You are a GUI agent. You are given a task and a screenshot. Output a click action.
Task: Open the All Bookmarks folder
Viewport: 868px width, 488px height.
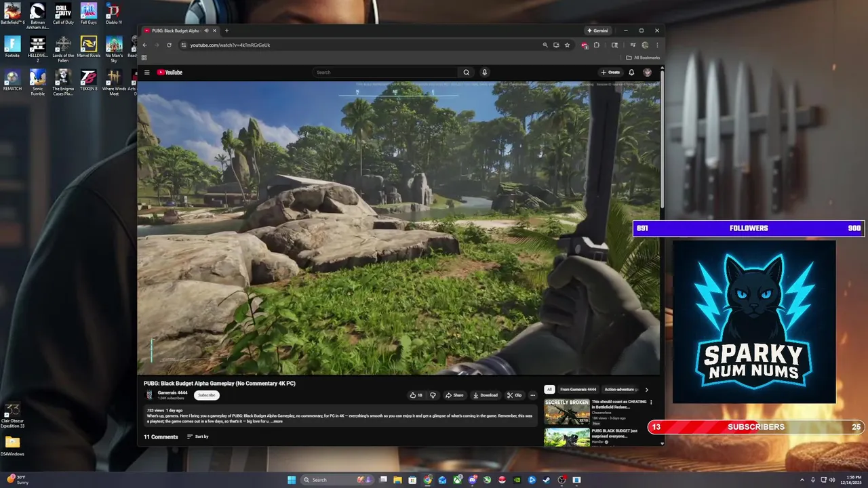643,58
